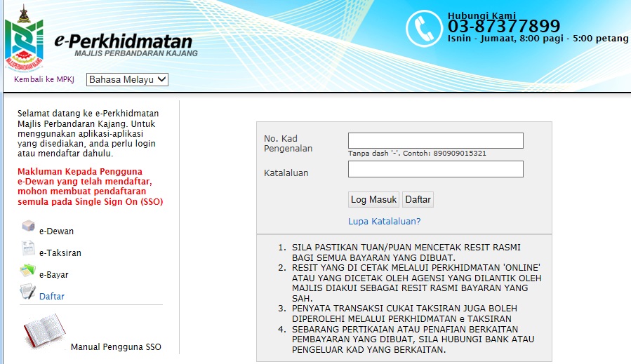Viewport: 631px width, 364px height.
Task: Click notice item 'SEBARANG PERTIKAIAN ATAU PENAFIAN'
Action: click(413, 339)
